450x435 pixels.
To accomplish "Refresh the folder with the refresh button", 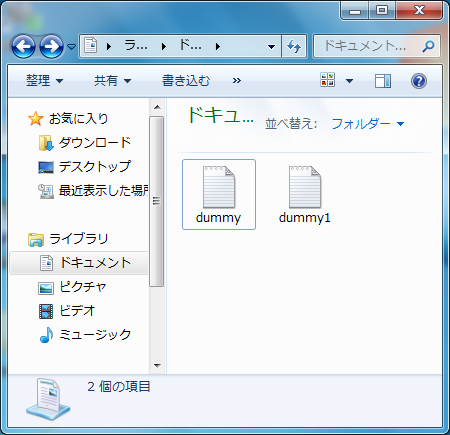I will [x=294, y=46].
